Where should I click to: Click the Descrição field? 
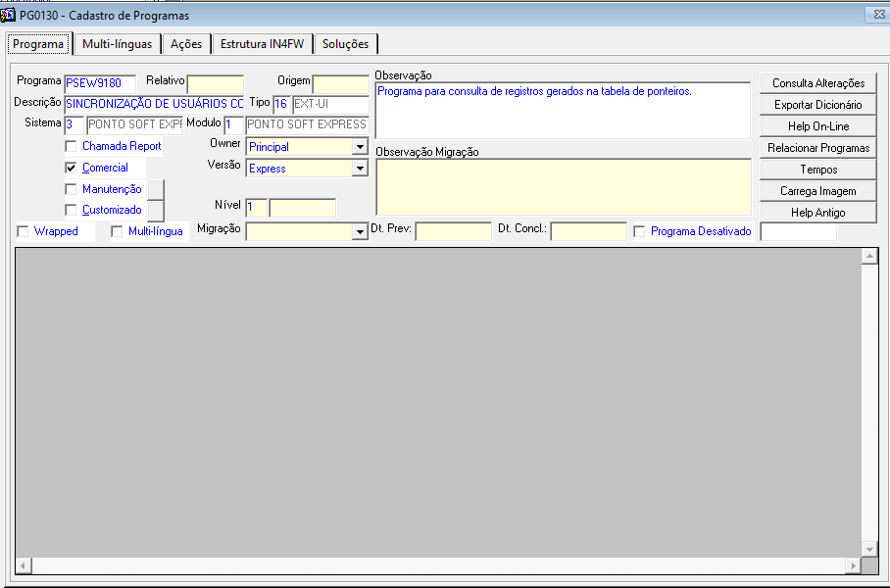(154, 105)
